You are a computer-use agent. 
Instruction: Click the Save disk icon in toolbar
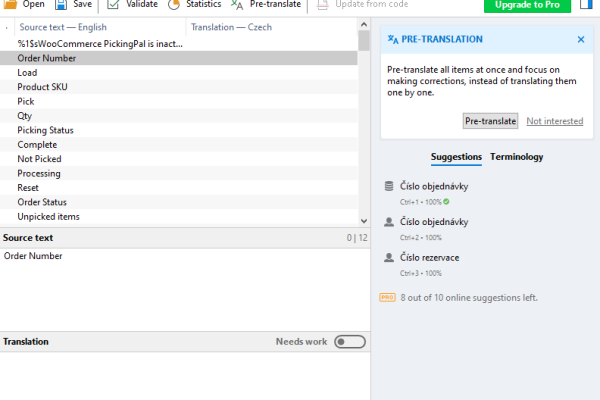point(61,5)
